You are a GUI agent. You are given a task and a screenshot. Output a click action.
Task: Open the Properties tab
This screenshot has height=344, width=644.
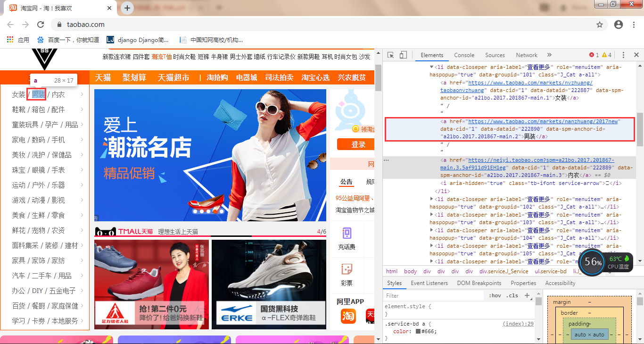pyautogui.click(x=523, y=283)
